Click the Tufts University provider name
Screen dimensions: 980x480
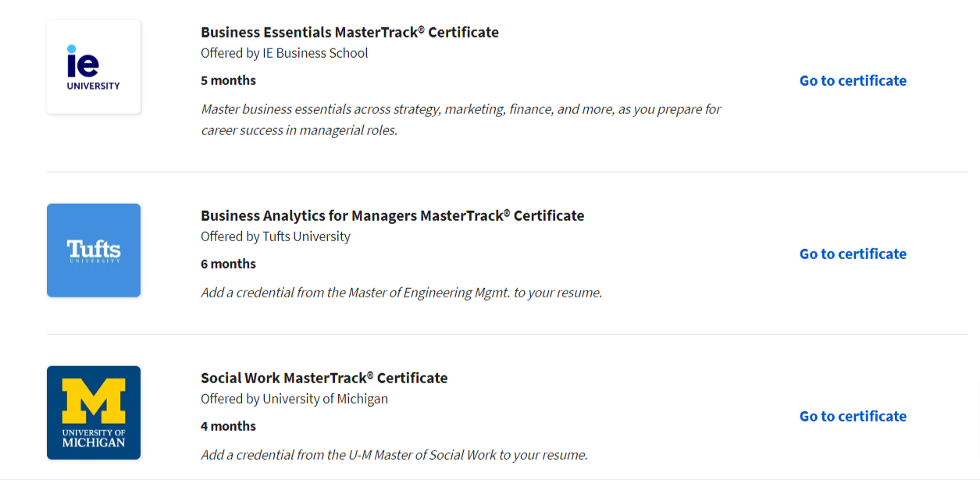click(275, 236)
